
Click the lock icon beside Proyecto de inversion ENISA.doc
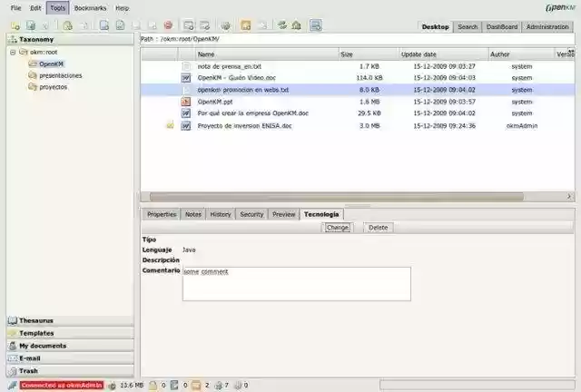click(x=169, y=125)
